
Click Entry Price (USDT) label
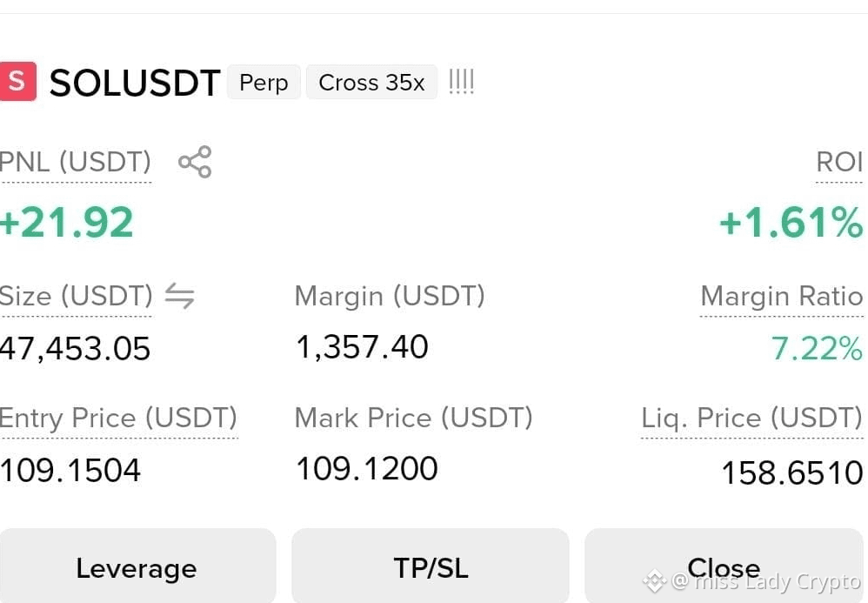point(118,418)
